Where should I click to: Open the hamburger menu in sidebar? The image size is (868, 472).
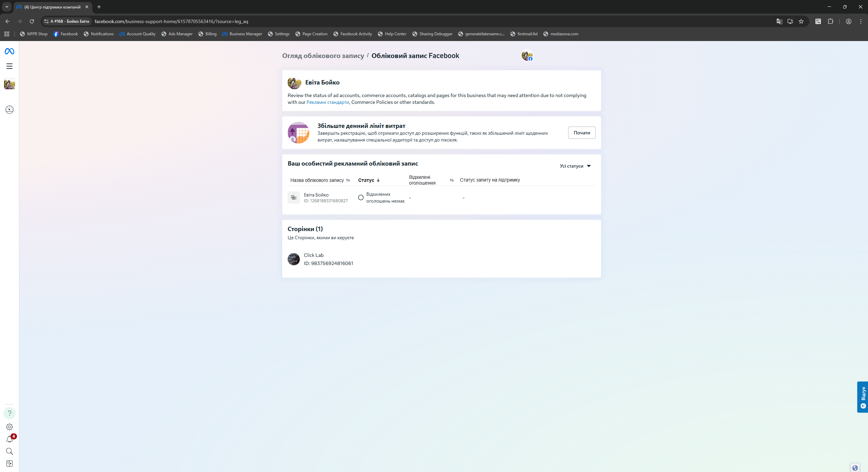pos(9,66)
